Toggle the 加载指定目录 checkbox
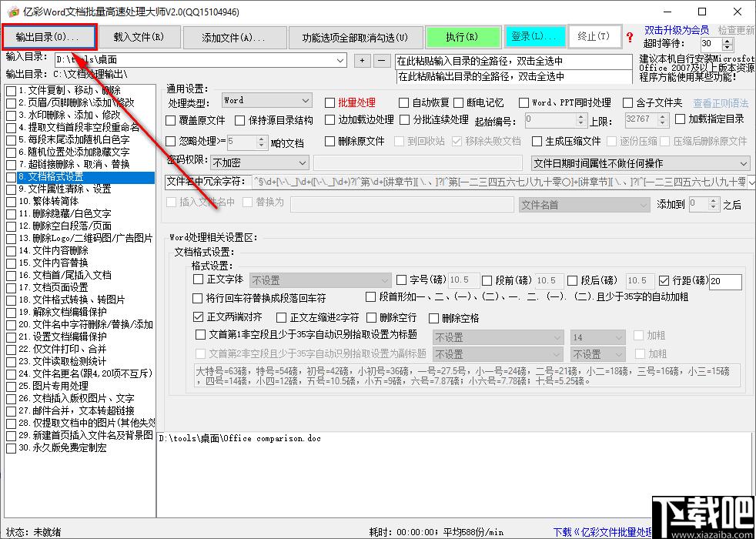Viewport: 756px width, 539px height. click(x=680, y=119)
